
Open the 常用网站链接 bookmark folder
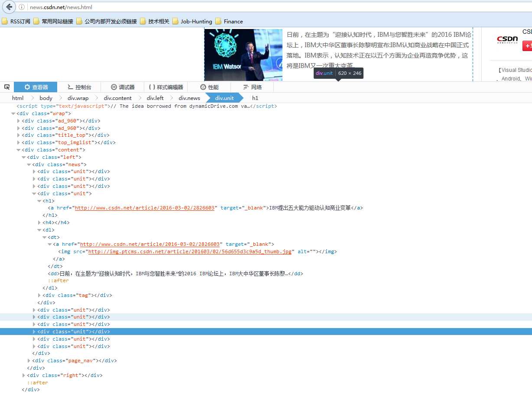(53, 21)
